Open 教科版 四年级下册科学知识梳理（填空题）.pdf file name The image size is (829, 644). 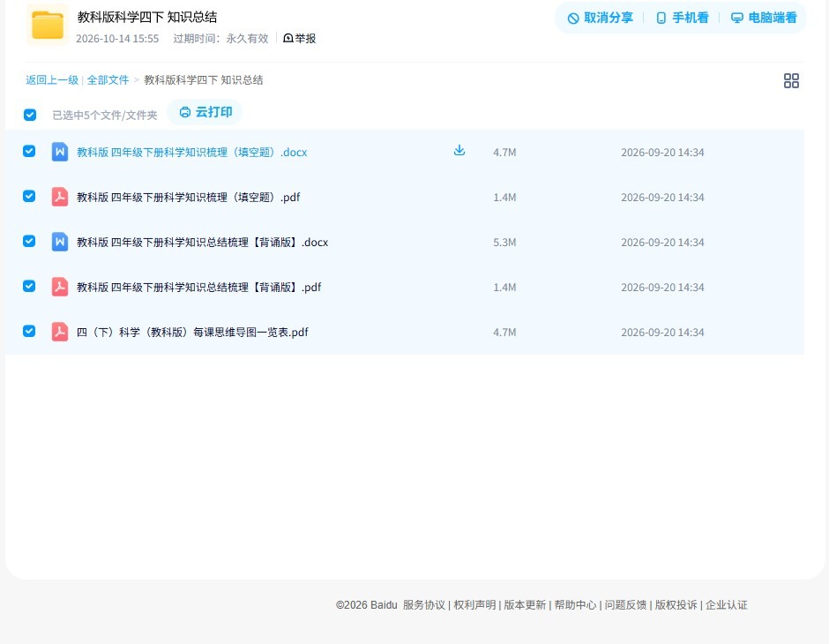(x=188, y=198)
